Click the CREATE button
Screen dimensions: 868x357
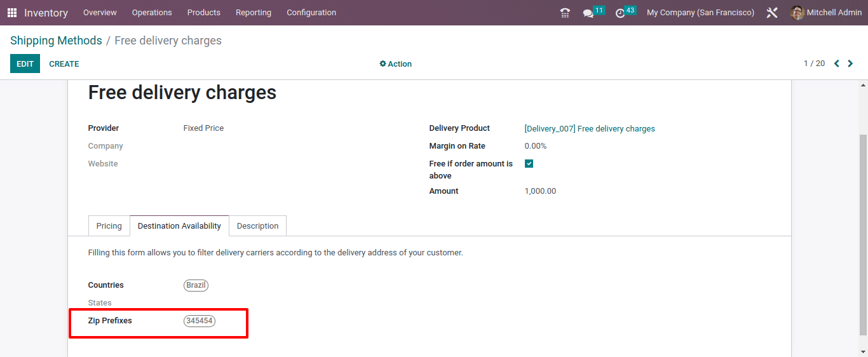pyautogui.click(x=64, y=64)
